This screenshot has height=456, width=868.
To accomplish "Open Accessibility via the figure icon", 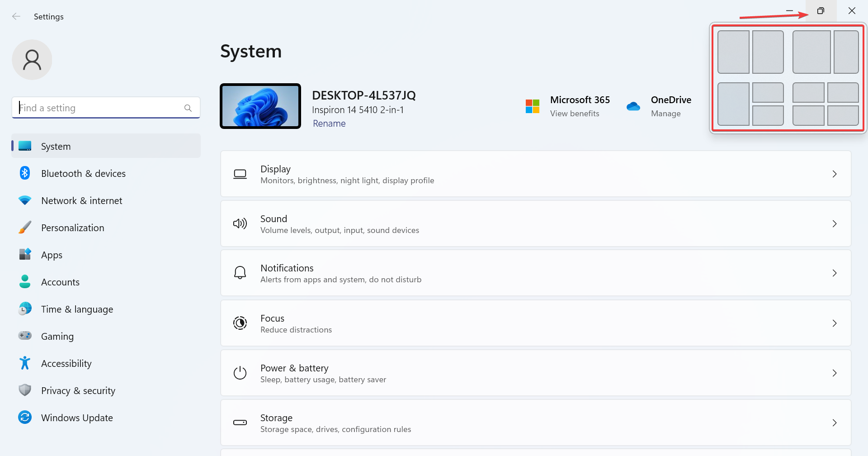I will pos(24,363).
